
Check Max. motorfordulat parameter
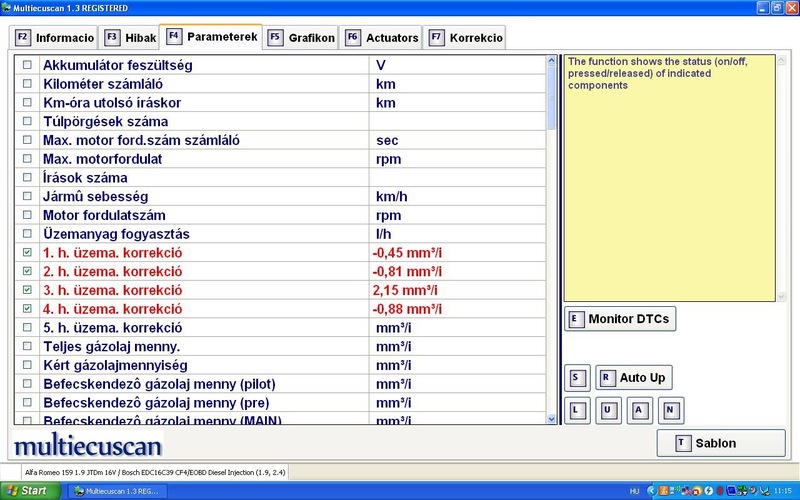(27, 159)
